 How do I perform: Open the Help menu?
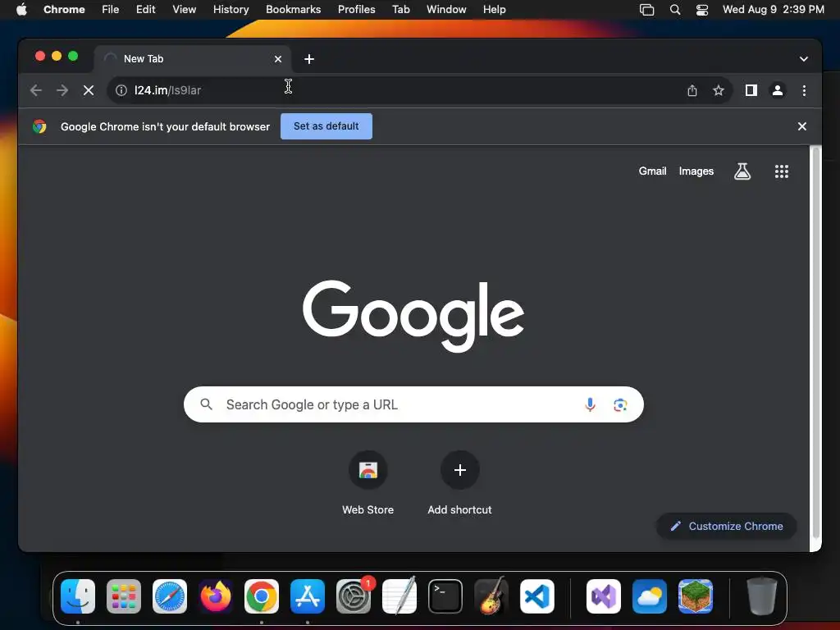click(494, 9)
